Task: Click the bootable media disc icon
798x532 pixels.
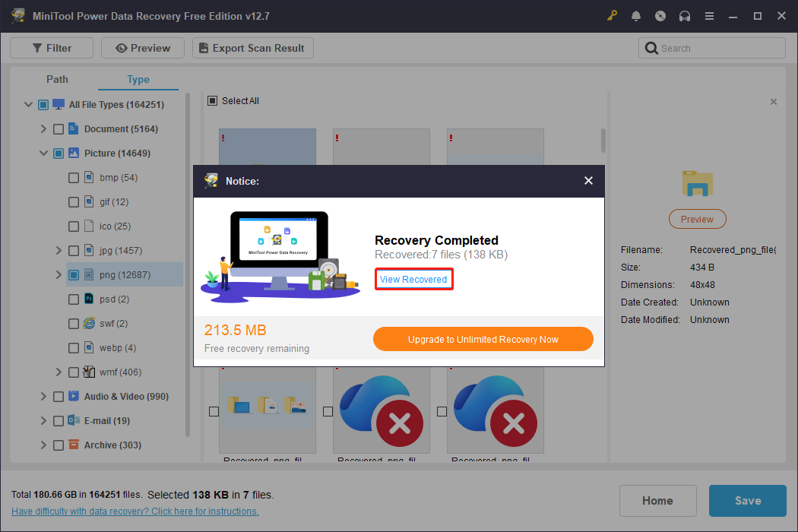Action: [x=660, y=15]
